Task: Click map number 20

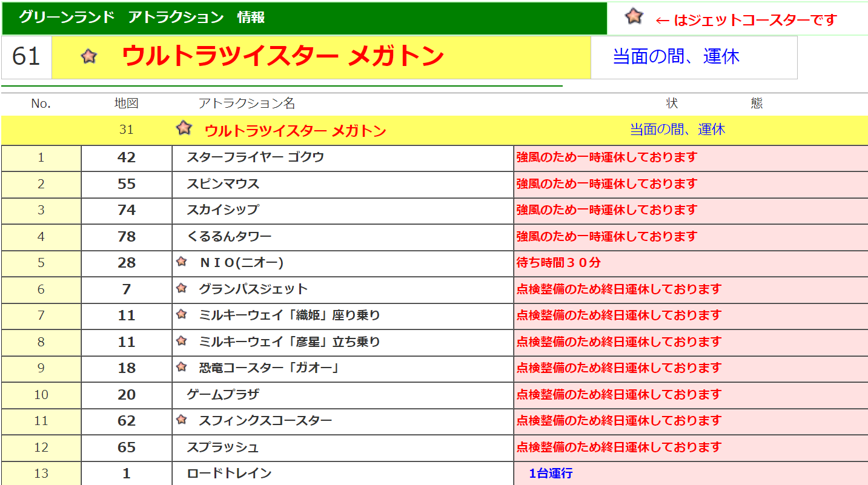Action: [127, 395]
